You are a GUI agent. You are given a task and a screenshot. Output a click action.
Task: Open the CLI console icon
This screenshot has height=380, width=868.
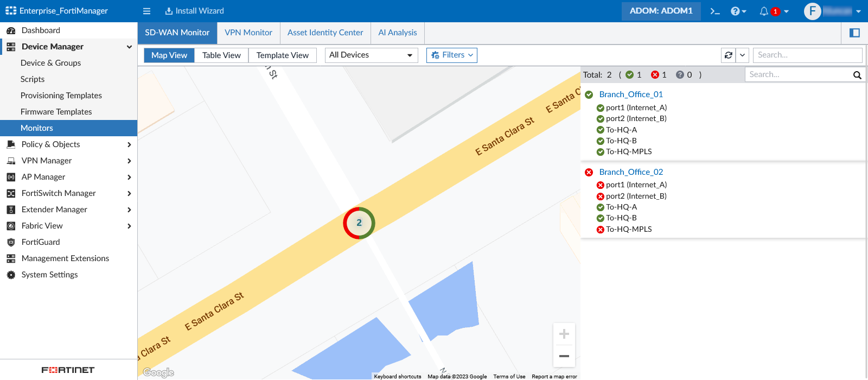tap(715, 11)
